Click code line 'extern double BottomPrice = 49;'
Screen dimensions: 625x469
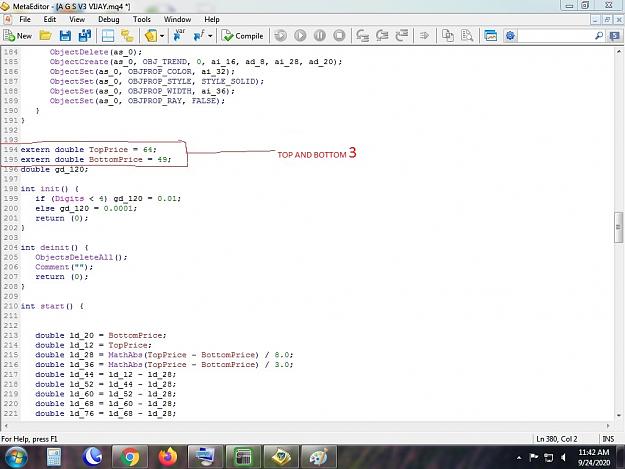96,159
